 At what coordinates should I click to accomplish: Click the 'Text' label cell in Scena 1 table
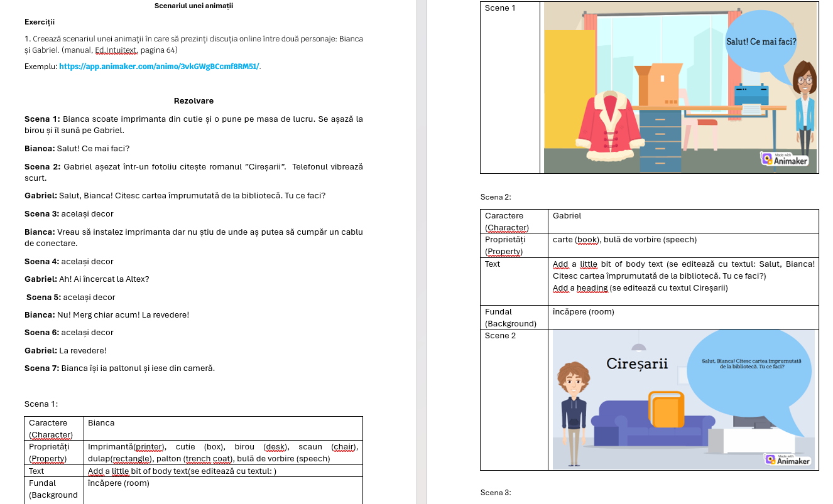[54, 471]
